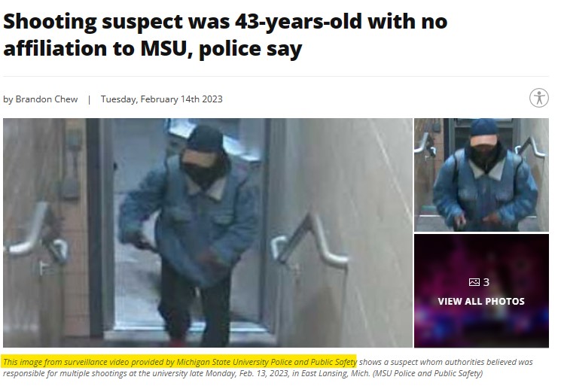Click the suspect's cap in the main photo
The image size is (561, 392).
click(x=205, y=147)
